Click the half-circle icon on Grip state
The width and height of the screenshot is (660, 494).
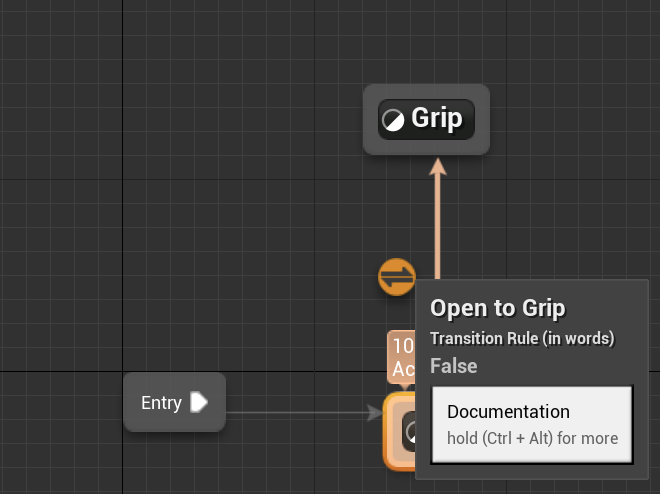[x=393, y=120]
